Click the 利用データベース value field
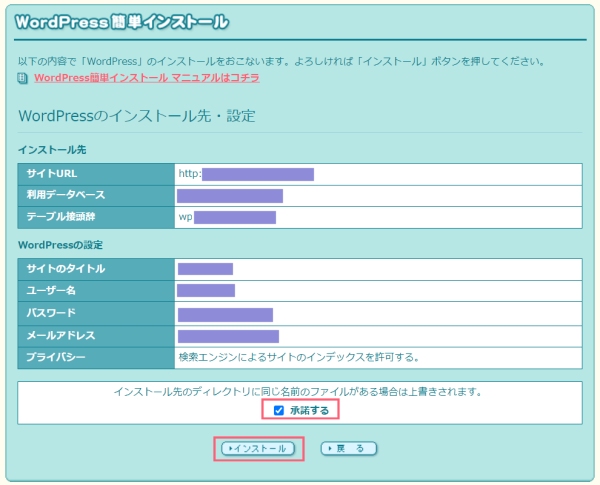 [x=229, y=196]
